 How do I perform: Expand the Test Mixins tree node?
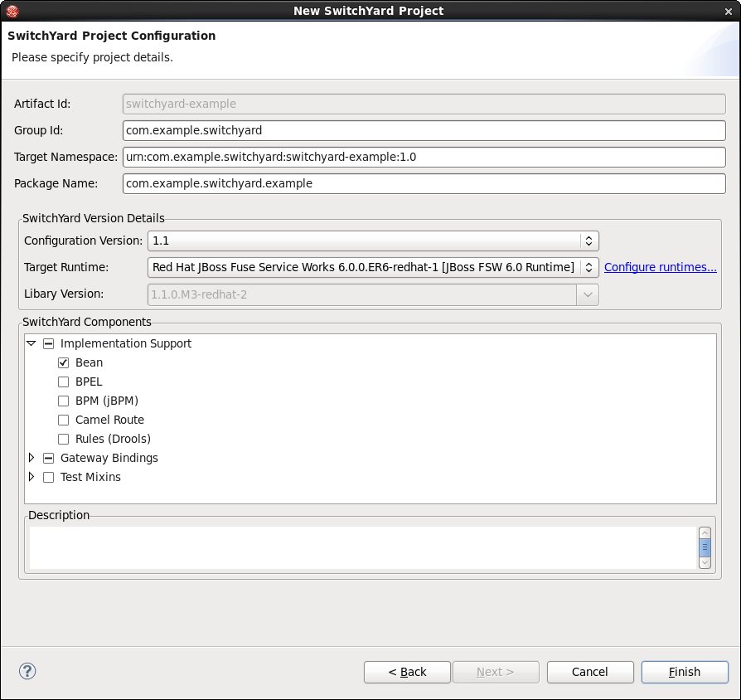tap(31, 477)
